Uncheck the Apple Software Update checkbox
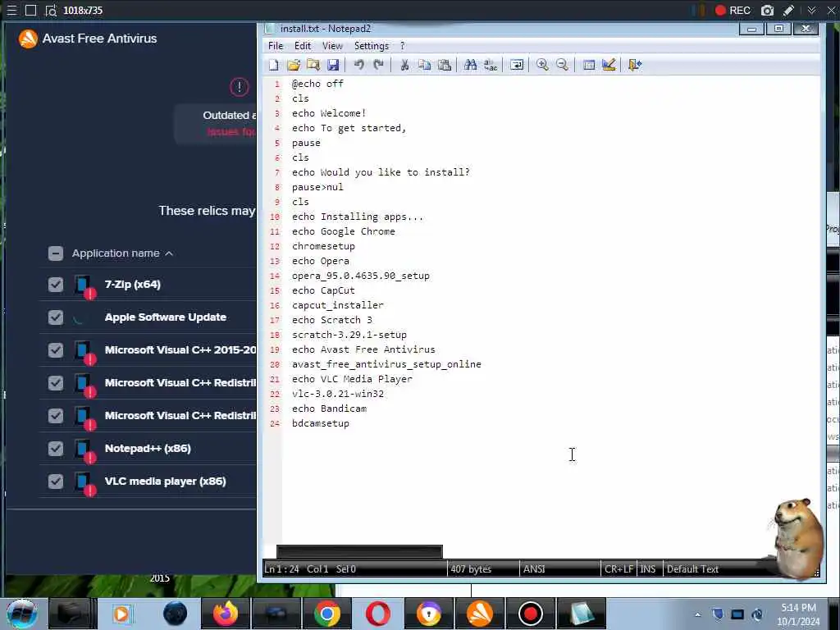 [56, 317]
